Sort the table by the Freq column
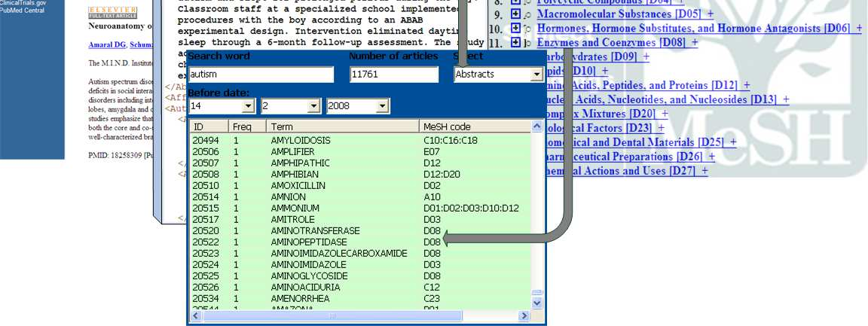This screenshot has height=326, width=868. (x=247, y=126)
